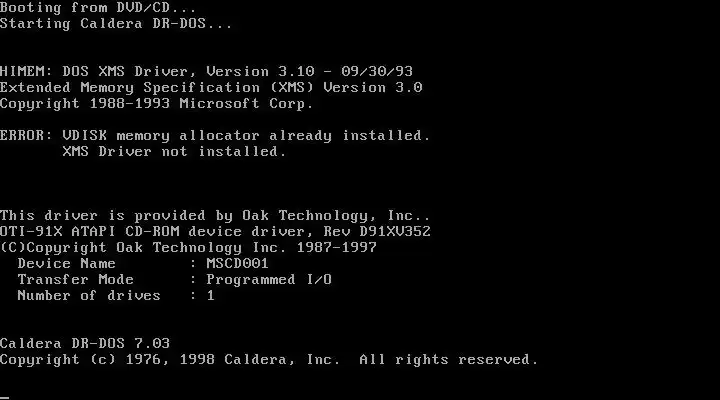Click the HIMEM DOS XMS Driver line
The image size is (720, 400).
pyautogui.click(x=206, y=72)
